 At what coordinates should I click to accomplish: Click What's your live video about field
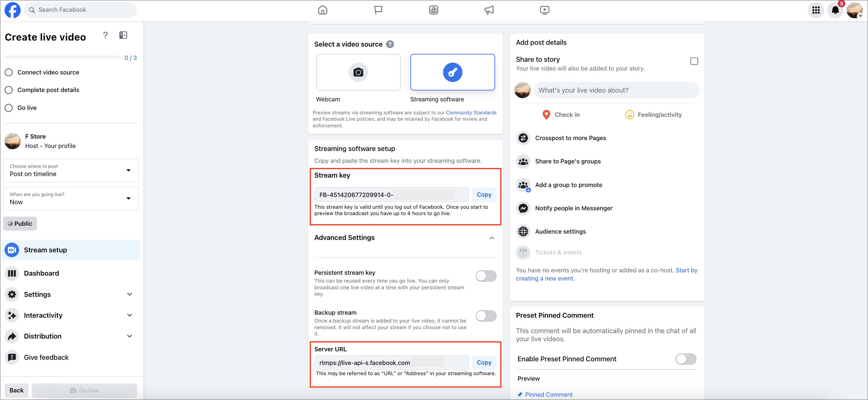click(616, 90)
